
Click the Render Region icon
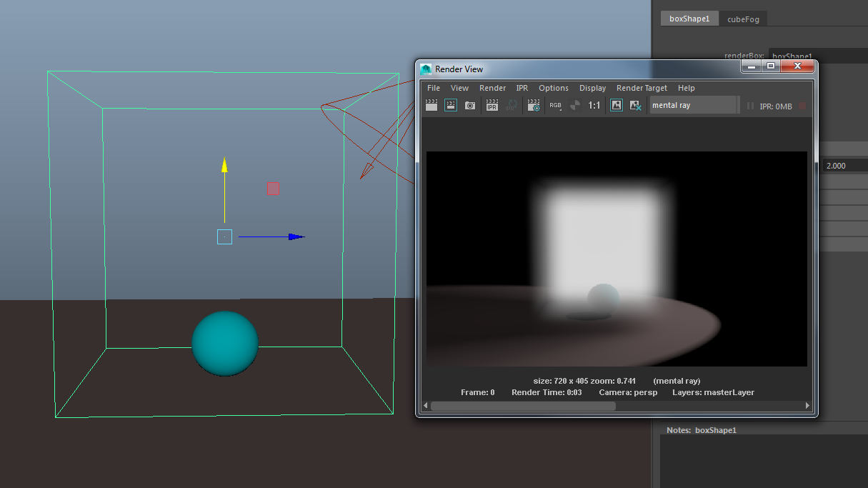(451, 106)
